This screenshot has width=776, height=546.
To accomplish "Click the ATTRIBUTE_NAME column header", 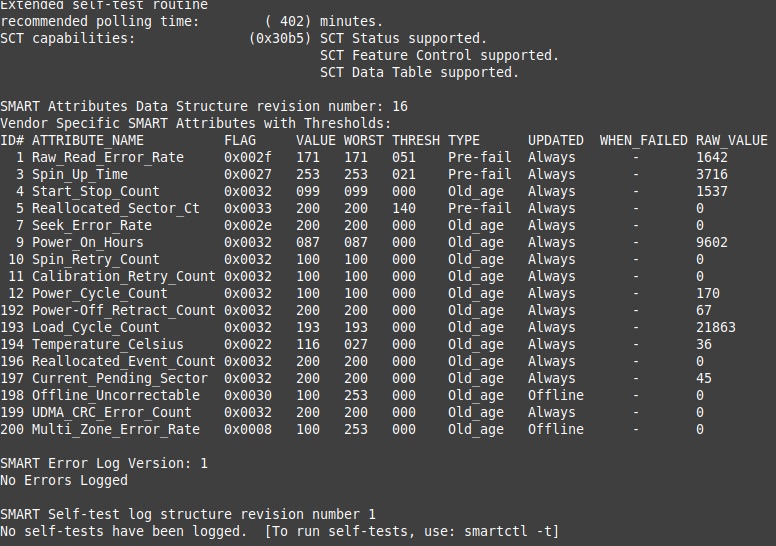I will pos(88,140).
